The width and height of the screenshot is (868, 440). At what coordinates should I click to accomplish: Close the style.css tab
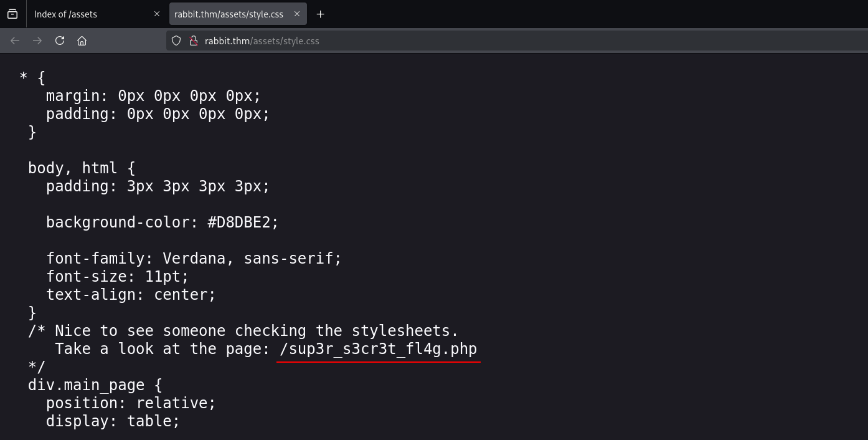tap(297, 14)
